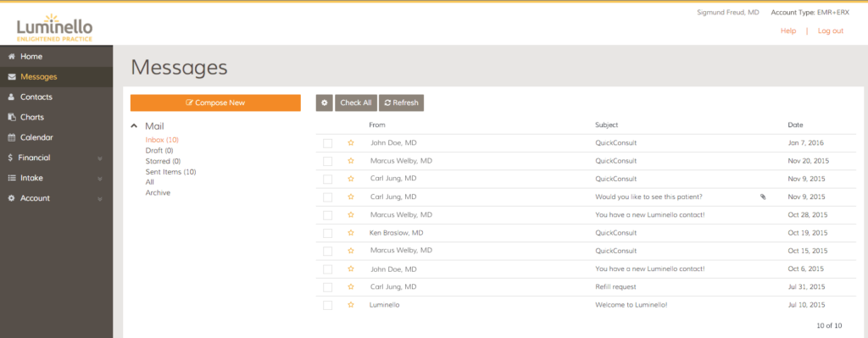Image resolution: width=868 pixels, height=338 pixels.
Task: Check the box for John Doe Jan 7, 2016 message
Action: click(x=328, y=143)
